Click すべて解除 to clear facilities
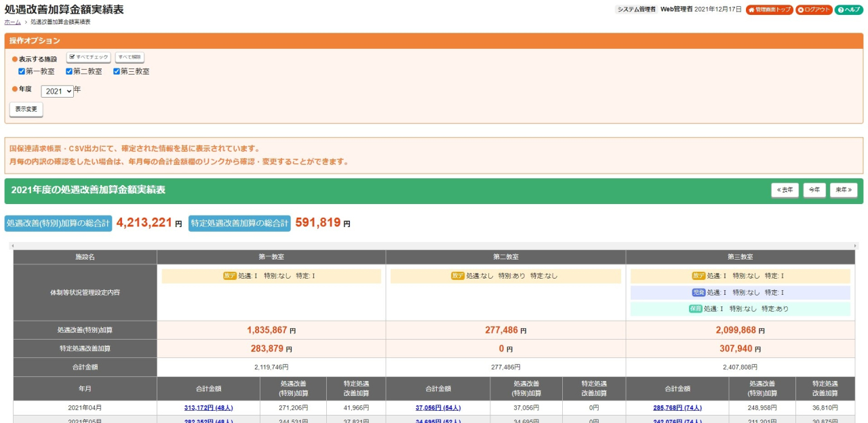 click(130, 58)
